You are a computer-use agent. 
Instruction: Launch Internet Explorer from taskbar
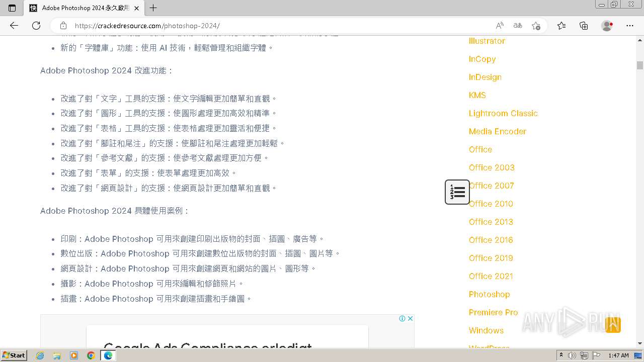(40, 355)
